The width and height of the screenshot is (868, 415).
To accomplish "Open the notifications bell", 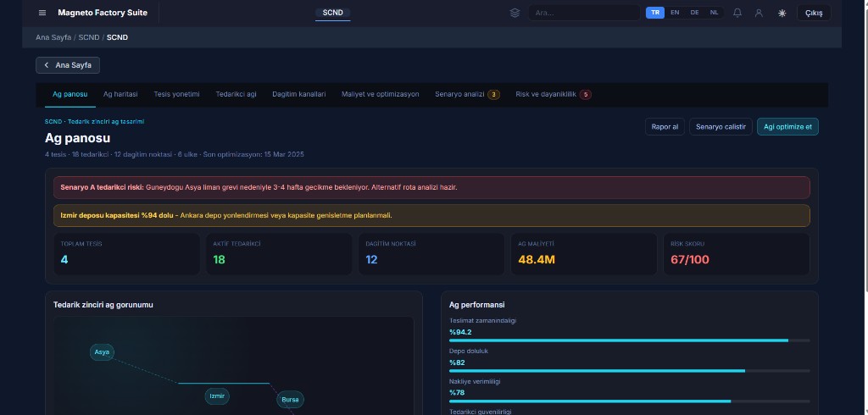I will [737, 13].
